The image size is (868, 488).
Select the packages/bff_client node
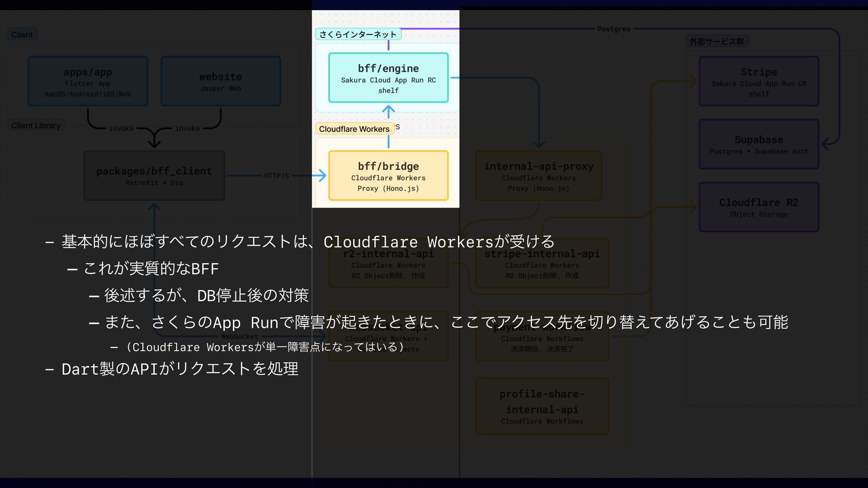pos(154,175)
